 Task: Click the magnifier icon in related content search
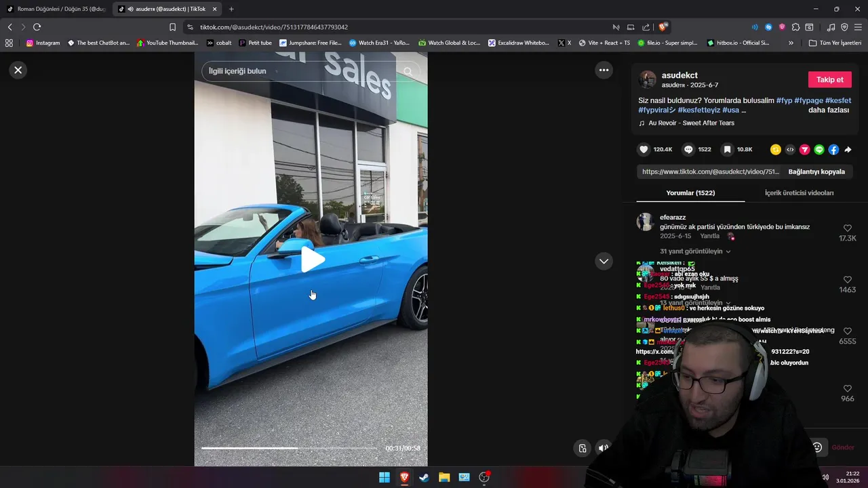[x=408, y=71]
